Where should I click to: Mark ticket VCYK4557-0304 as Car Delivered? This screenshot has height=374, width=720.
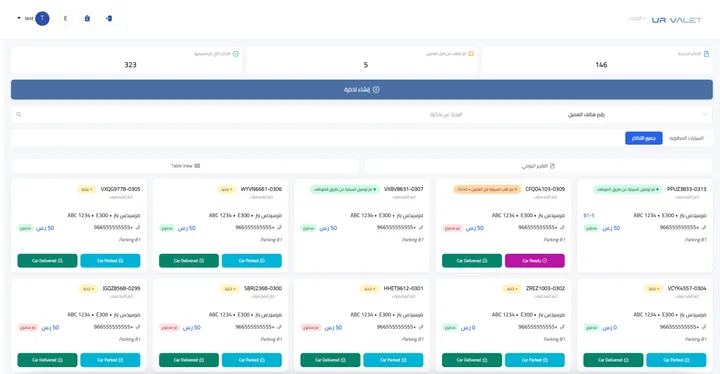613,360
